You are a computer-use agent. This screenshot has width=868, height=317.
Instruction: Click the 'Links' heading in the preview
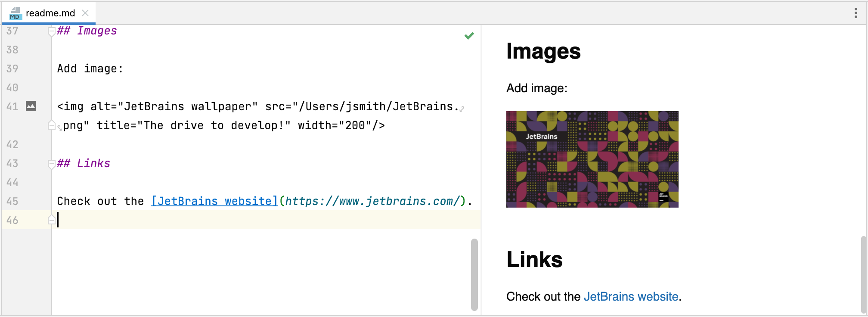click(x=534, y=259)
